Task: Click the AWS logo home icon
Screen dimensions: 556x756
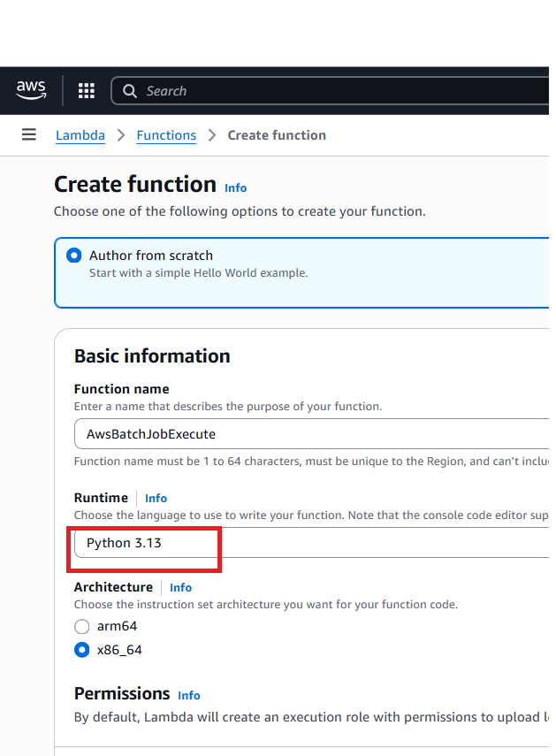Action: pos(32,90)
